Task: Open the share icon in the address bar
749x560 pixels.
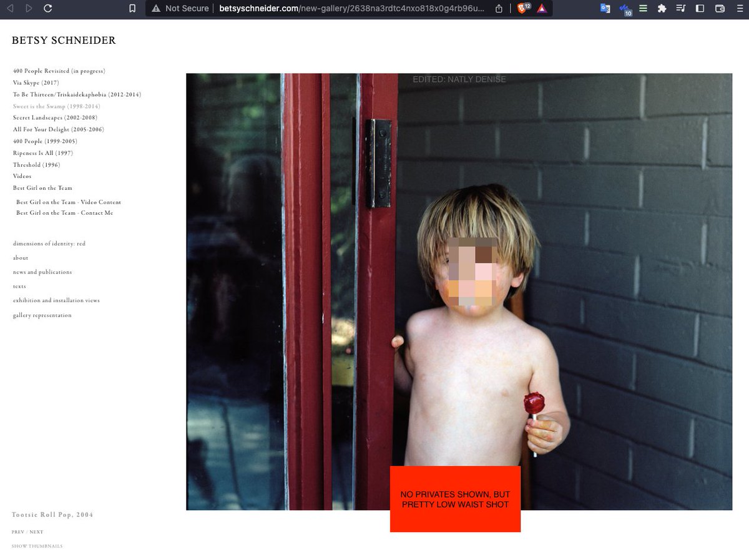Action: point(499,9)
